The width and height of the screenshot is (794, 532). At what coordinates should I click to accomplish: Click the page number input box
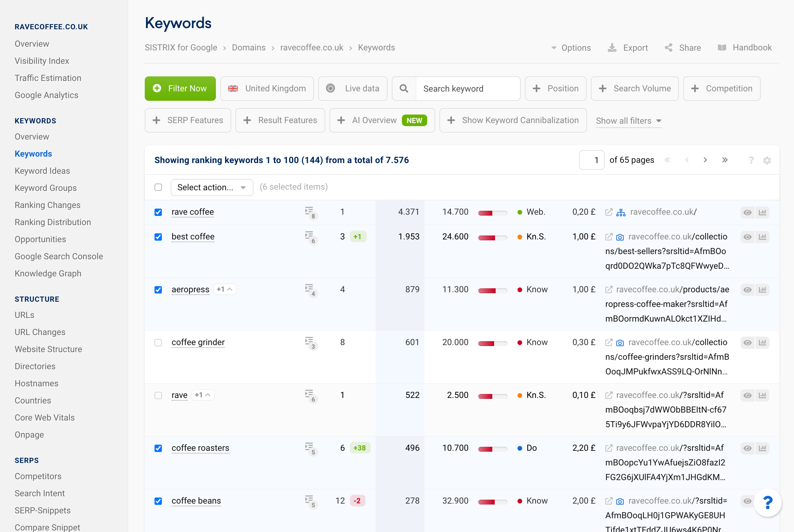tap(592, 160)
